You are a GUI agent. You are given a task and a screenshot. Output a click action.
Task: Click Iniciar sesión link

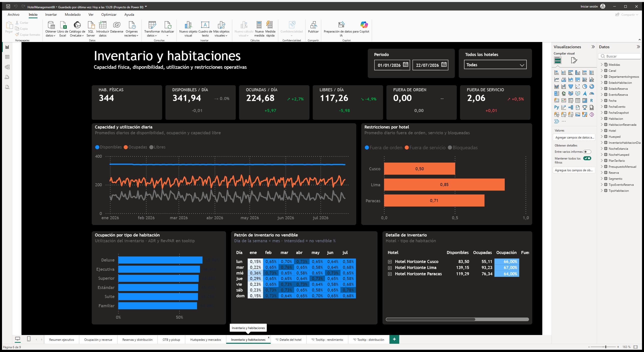(x=589, y=6)
